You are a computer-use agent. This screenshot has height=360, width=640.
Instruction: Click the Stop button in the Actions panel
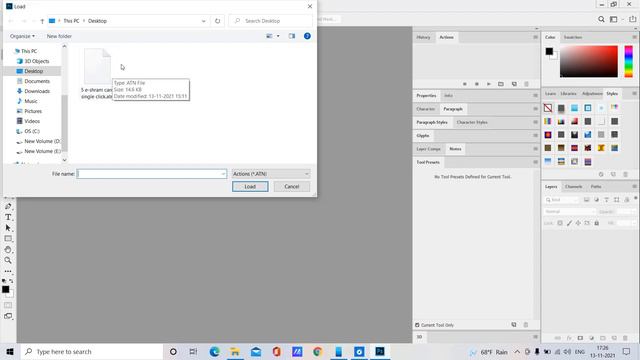(x=464, y=84)
